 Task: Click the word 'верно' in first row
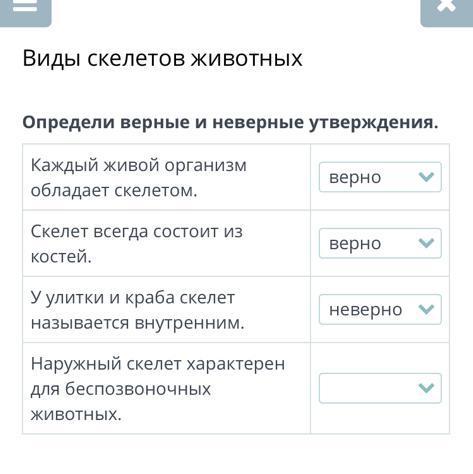coord(355,178)
